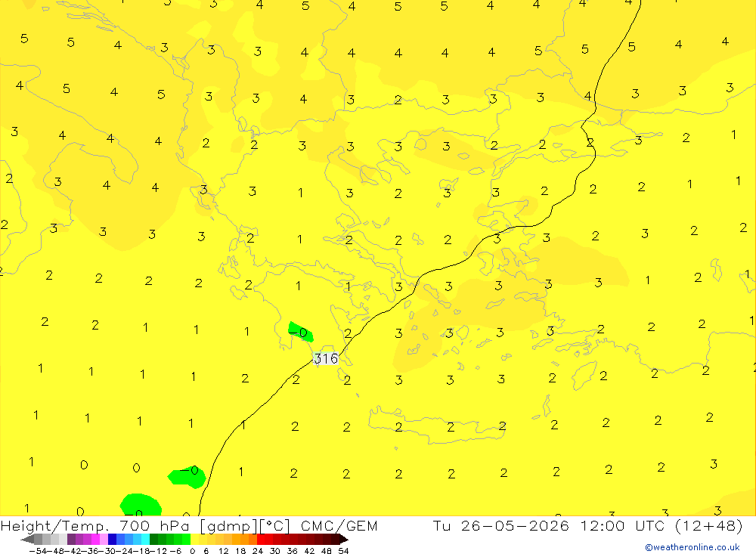Screen dimensions: 756x554
Task: Open the weatheronline.co.uk copyright link
Action: [692, 547]
